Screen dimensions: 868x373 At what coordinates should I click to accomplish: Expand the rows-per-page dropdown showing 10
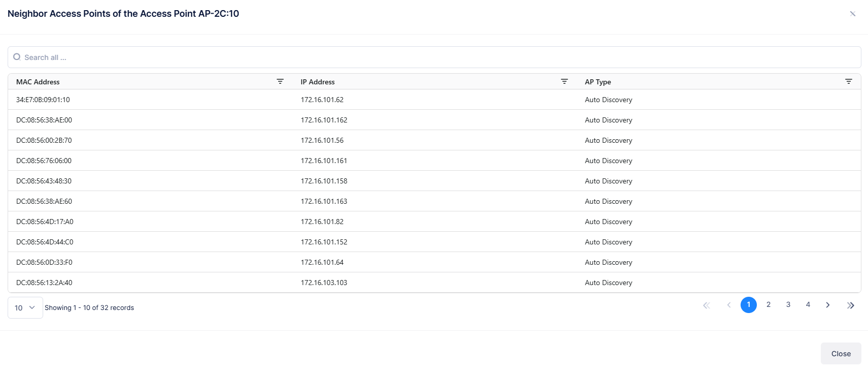(x=25, y=307)
